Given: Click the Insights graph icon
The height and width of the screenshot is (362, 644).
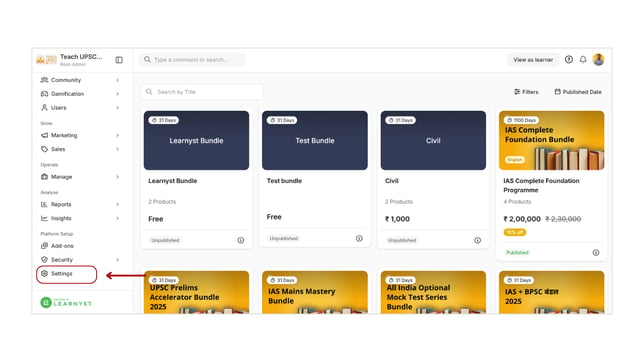Looking at the screenshot, I should click(x=44, y=218).
